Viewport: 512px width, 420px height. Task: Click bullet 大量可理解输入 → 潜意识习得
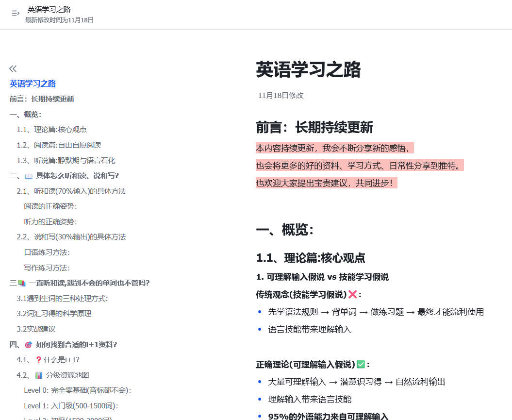click(357, 382)
